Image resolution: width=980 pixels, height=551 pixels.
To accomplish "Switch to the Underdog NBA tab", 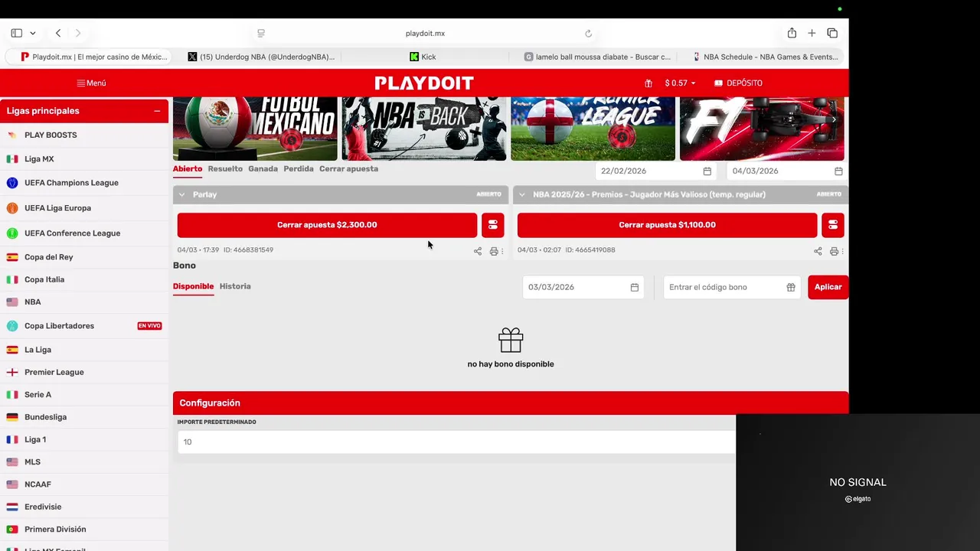I will point(260,57).
